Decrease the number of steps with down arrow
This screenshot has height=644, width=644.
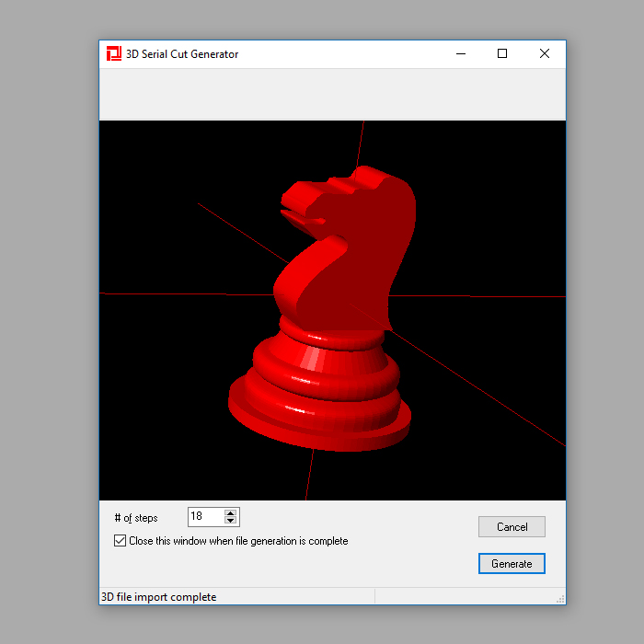pyautogui.click(x=231, y=522)
